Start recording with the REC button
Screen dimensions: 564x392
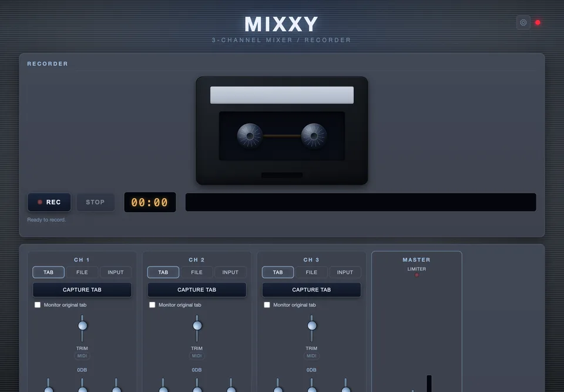[49, 202]
